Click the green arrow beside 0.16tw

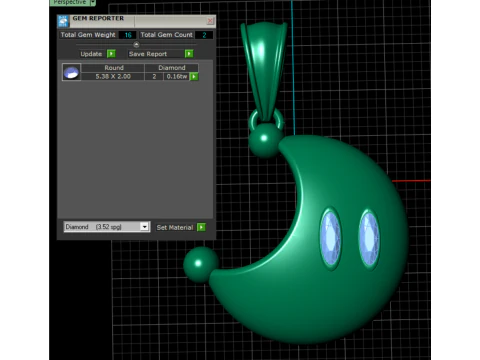[x=194, y=76]
